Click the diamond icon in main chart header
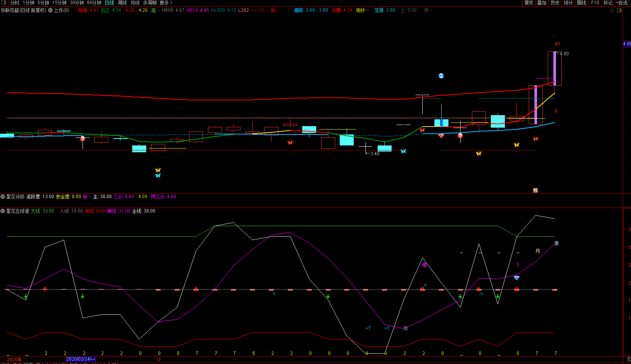 [612, 11]
